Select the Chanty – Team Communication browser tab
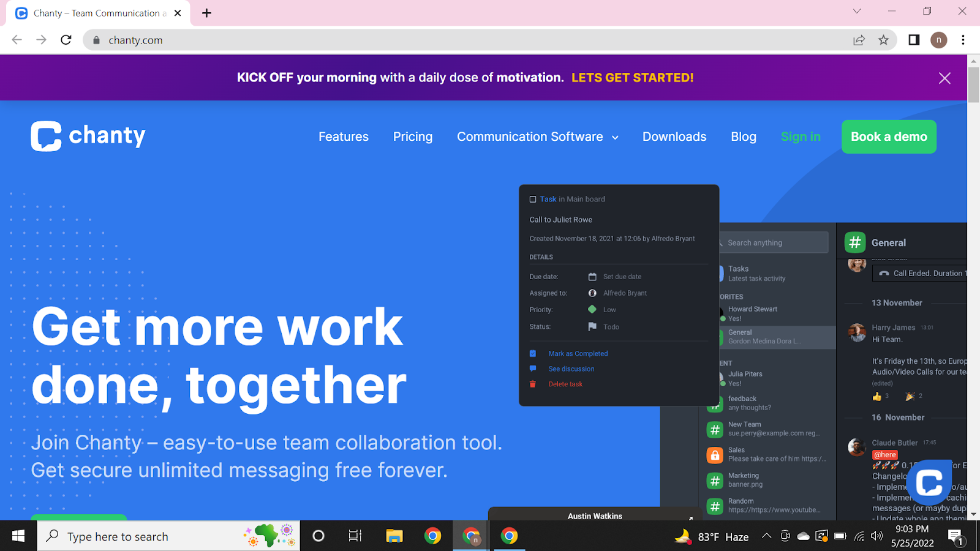The height and width of the screenshot is (551, 980). pyautogui.click(x=99, y=13)
